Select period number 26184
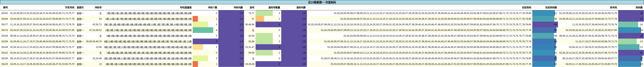Image resolution: width=644 pixels, height=67 pixels. click(5, 19)
